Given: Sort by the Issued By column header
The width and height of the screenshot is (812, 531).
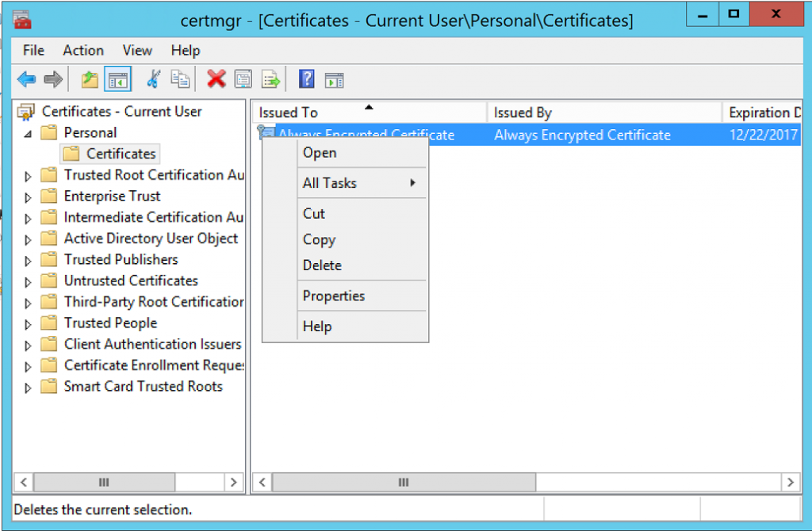Looking at the screenshot, I should [604, 113].
